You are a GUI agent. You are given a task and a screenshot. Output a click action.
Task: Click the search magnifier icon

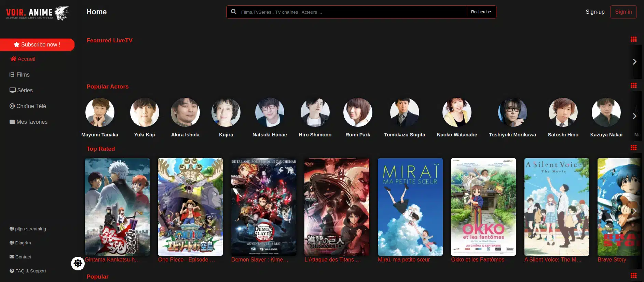click(234, 12)
